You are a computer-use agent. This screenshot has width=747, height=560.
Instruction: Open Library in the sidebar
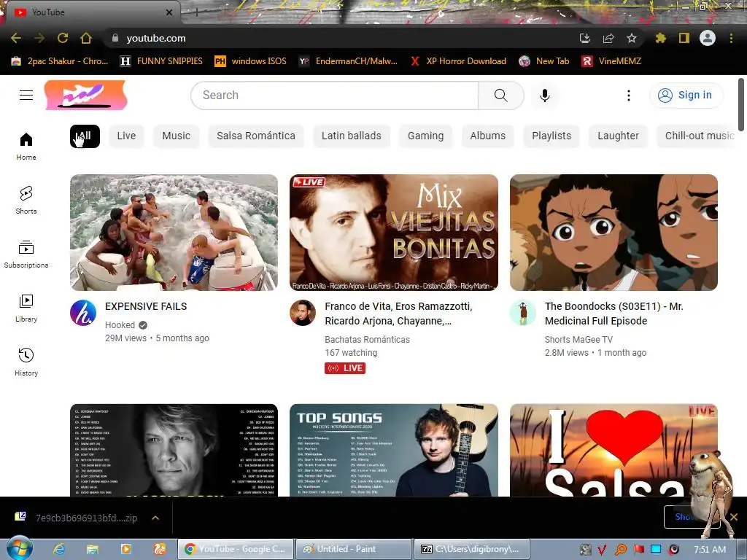26,308
